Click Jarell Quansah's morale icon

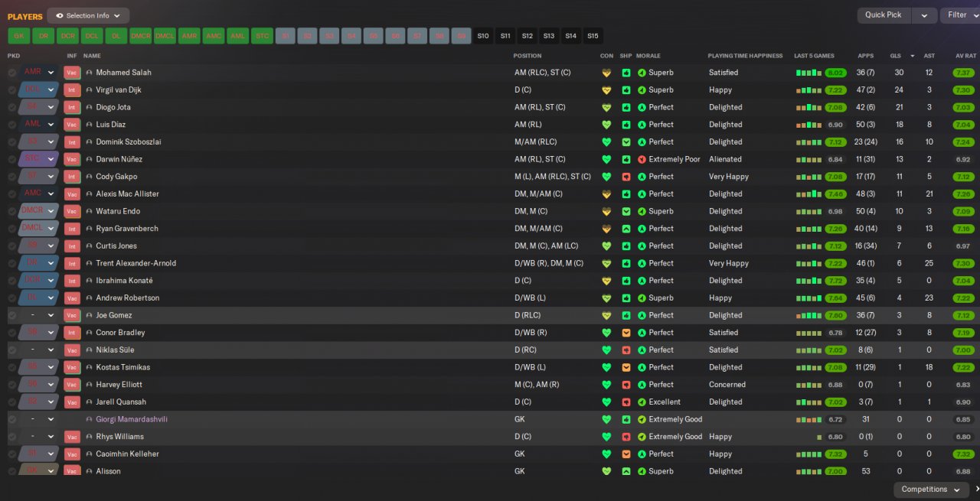click(x=642, y=402)
